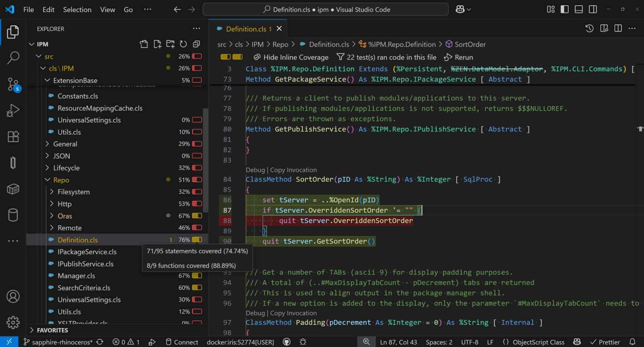Select the Definition.cls editor tab
Screen dimensions: 644x347
[x=246, y=29]
